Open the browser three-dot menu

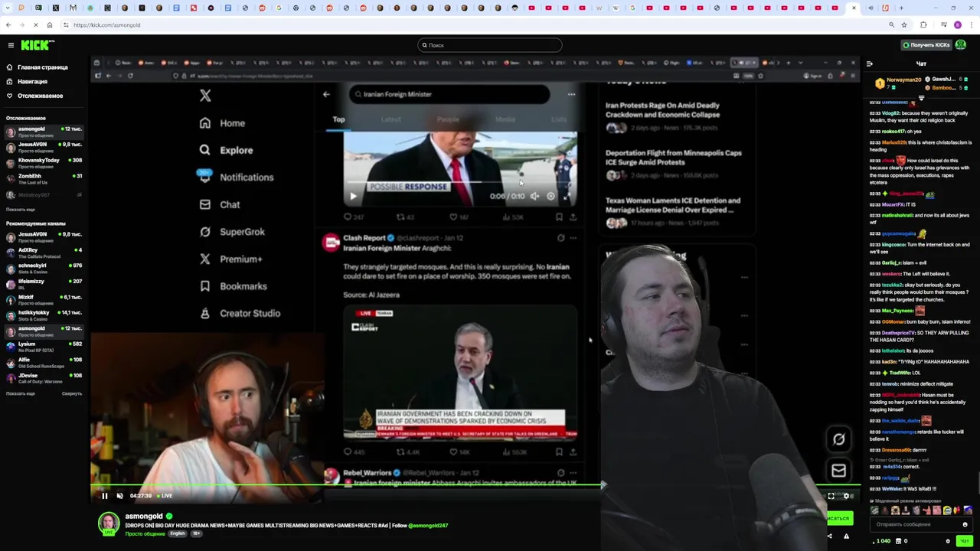click(x=970, y=24)
